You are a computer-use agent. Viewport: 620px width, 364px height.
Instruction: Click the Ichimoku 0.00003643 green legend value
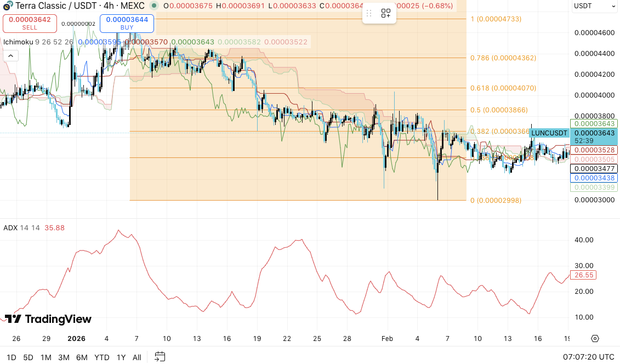(x=192, y=42)
